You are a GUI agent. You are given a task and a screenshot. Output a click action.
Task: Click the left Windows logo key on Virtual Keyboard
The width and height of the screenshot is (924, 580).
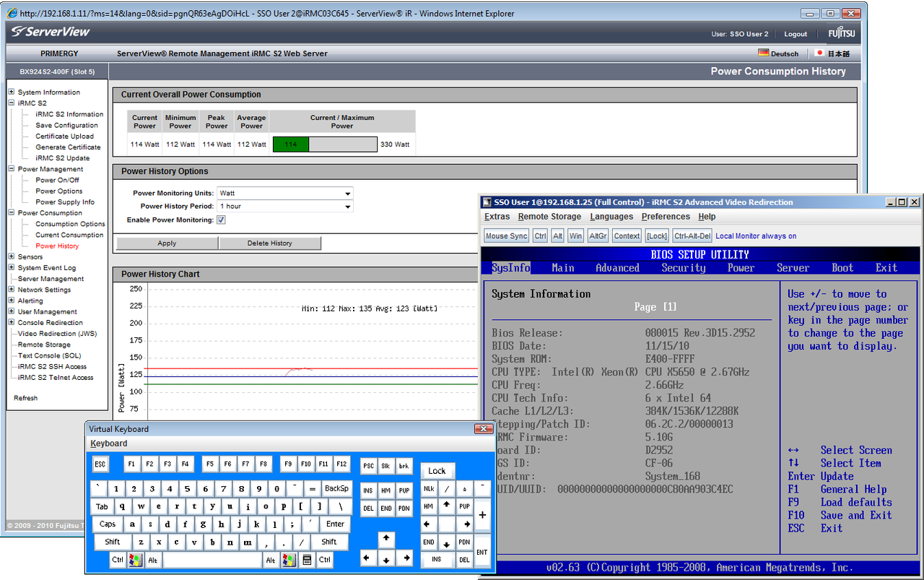pyautogui.click(x=135, y=560)
